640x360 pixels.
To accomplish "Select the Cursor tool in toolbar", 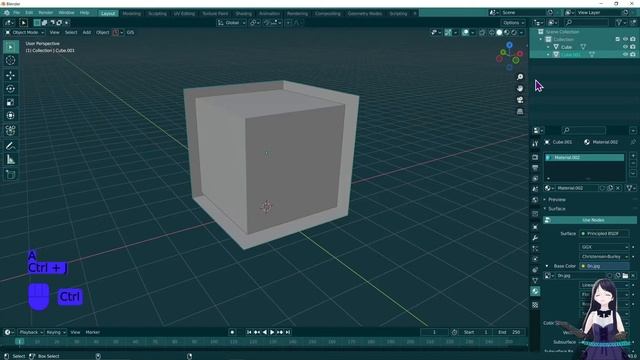I will (x=10, y=60).
